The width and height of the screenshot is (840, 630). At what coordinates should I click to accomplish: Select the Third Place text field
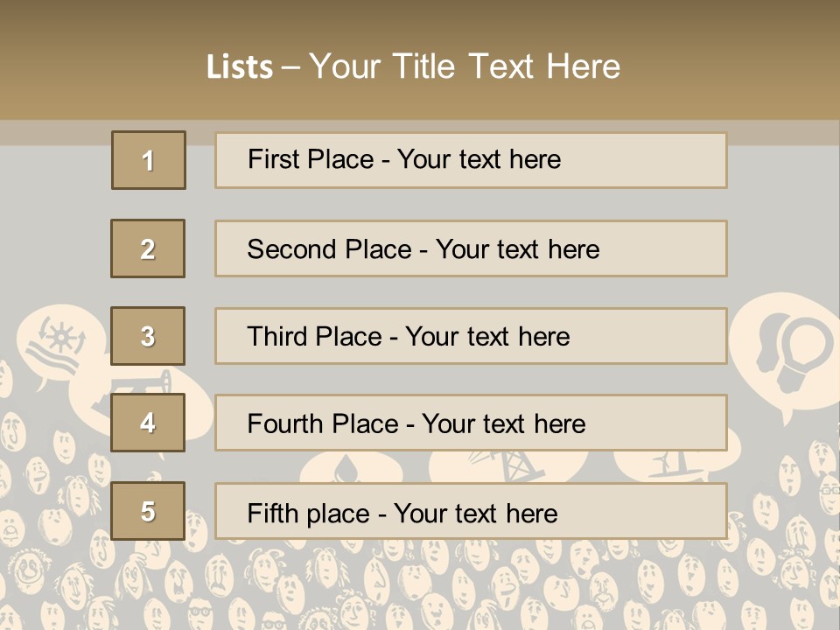click(x=471, y=336)
